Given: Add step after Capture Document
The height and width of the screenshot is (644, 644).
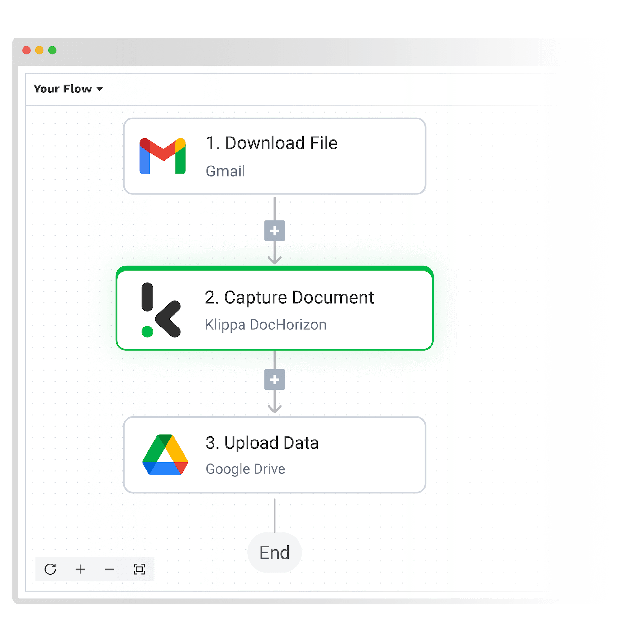Looking at the screenshot, I should (x=274, y=379).
